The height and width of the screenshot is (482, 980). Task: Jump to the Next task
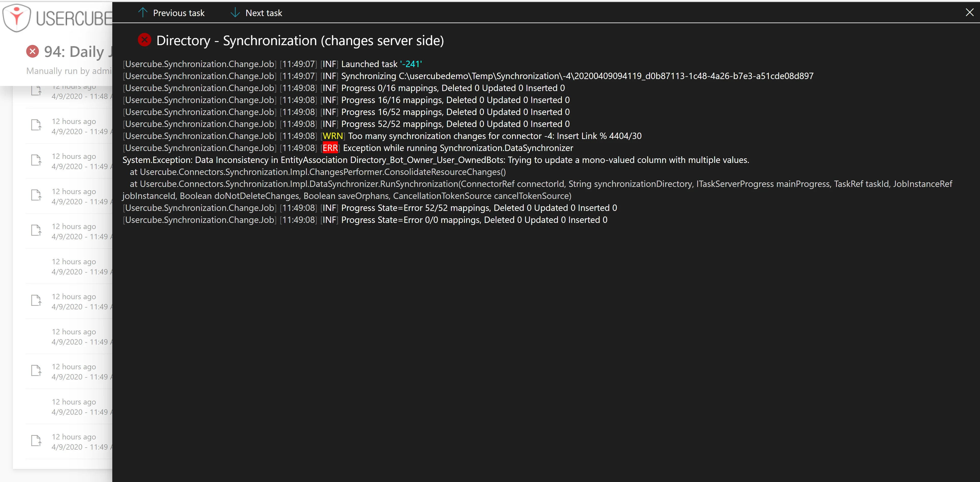click(x=256, y=13)
